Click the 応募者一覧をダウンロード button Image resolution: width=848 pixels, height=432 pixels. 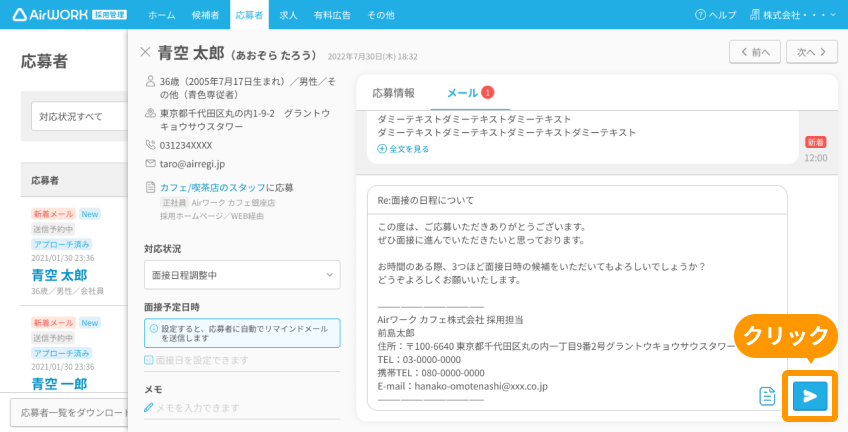coord(69,413)
